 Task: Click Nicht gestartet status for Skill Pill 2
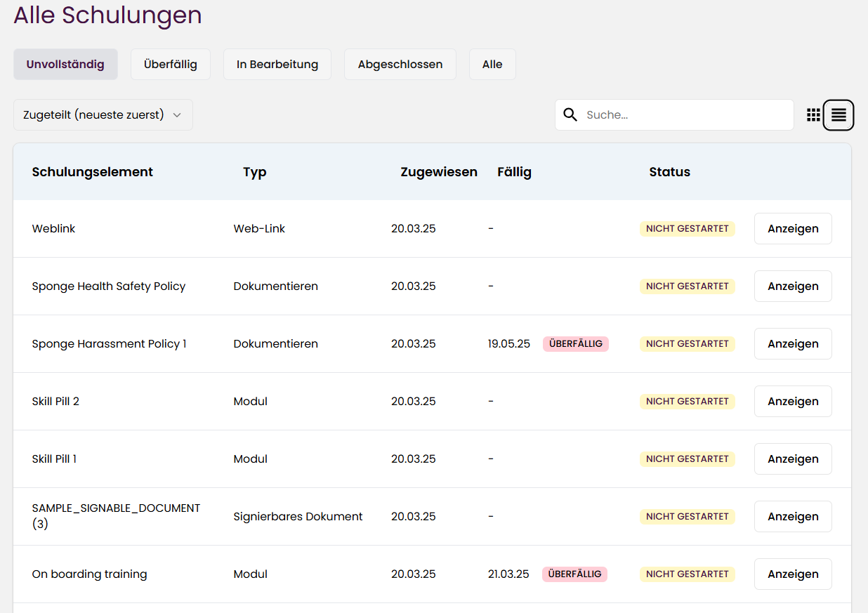coord(688,402)
